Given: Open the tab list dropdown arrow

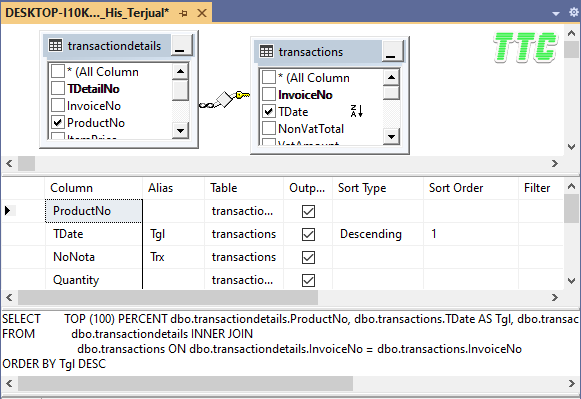Looking at the screenshot, I should point(556,14).
